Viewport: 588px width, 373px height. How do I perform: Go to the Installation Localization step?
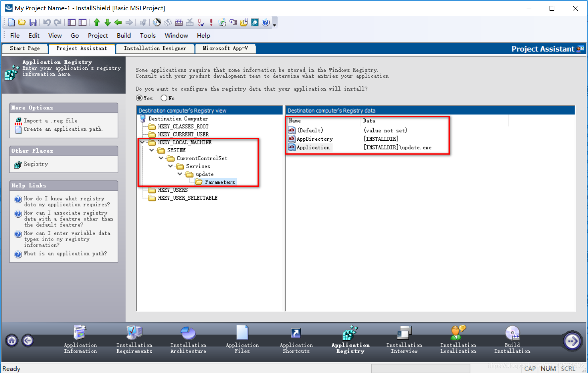point(458,340)
